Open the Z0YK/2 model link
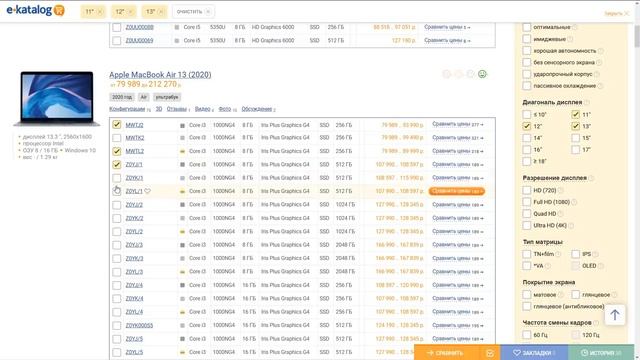The height and width of the screenshot is (360, 640). click(134, 218)
